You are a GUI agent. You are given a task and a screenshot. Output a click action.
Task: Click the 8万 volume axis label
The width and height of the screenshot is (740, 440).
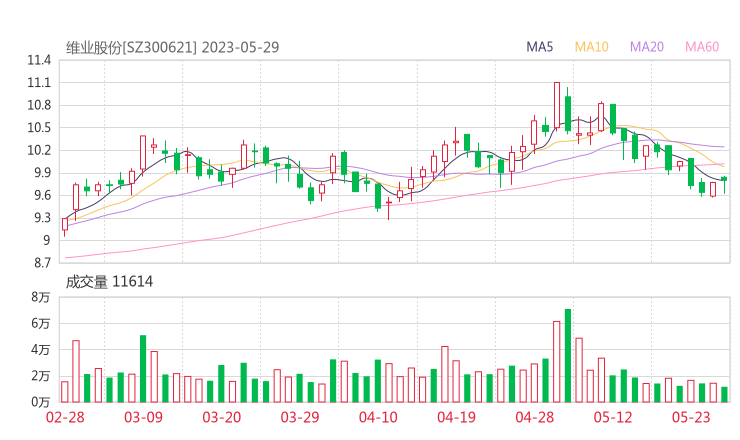[x=41, y=297]
